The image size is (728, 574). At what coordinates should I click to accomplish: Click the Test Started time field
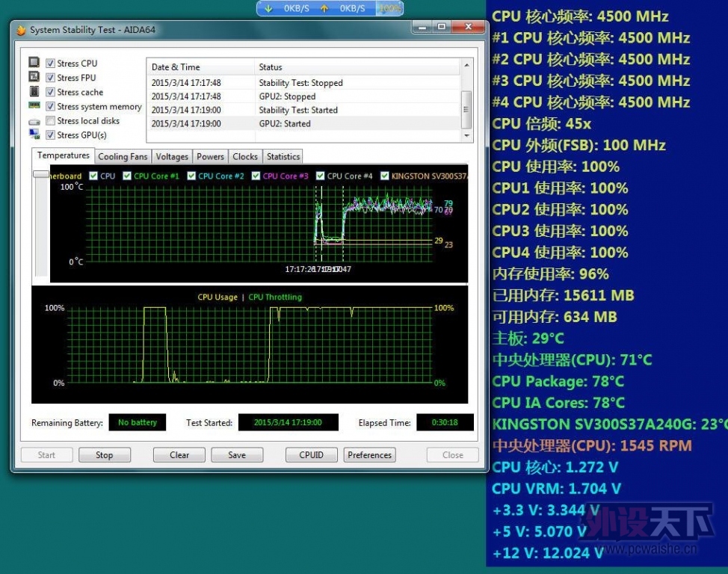(288, 422)
